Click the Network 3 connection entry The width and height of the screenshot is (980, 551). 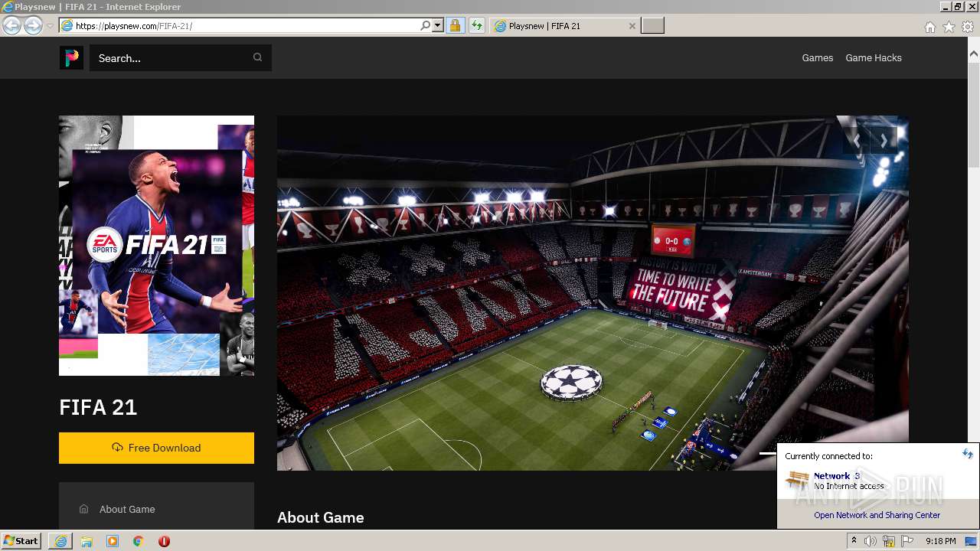click(x=835, y=481)
